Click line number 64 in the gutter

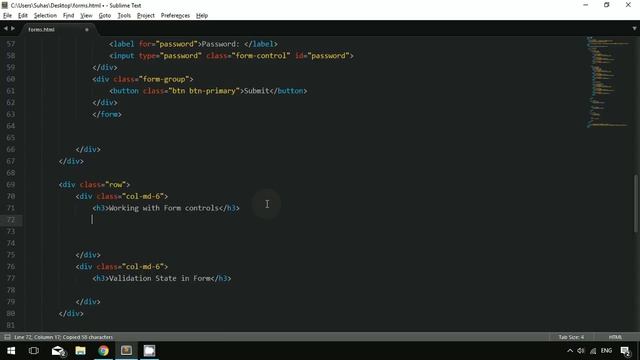11,126
